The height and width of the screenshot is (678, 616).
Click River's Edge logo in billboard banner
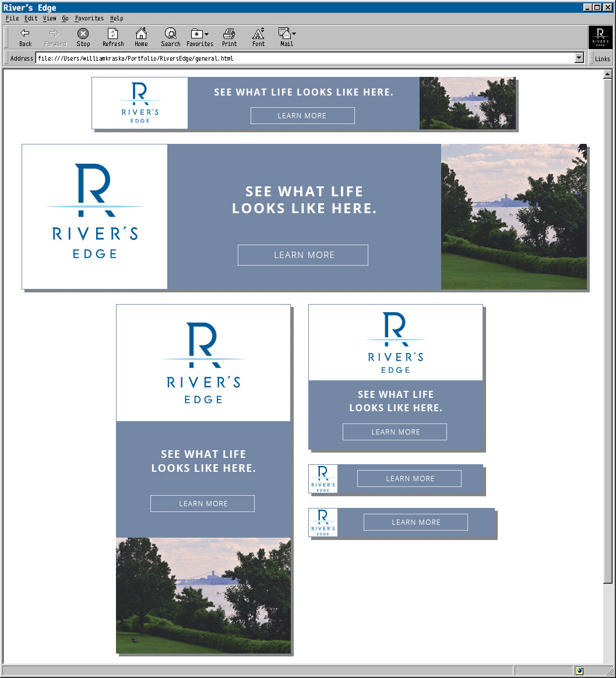[x=95, y=211]
